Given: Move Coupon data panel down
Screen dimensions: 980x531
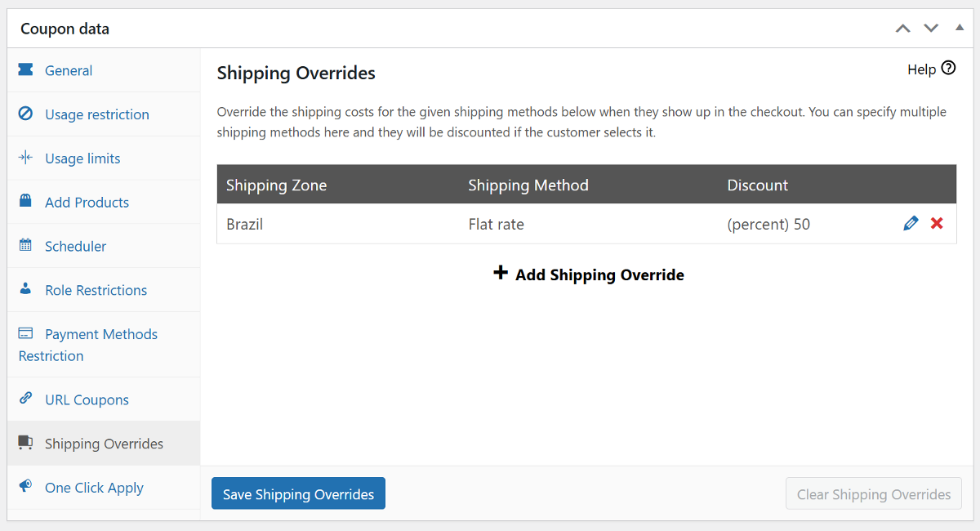Looking at the screenshot, I should (x=931, y=29).
